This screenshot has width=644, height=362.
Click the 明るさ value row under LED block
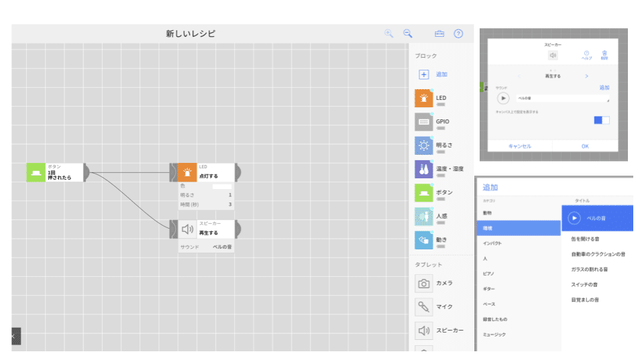pos(206,195)
